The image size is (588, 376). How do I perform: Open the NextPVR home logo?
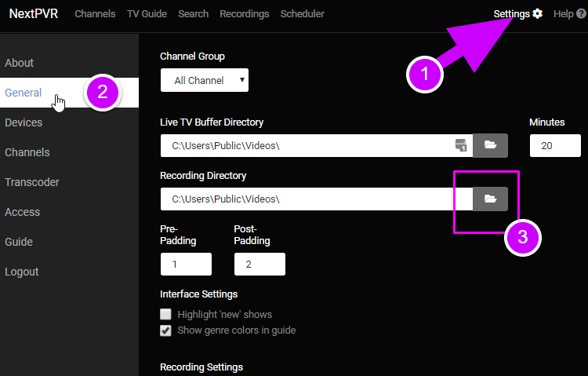[34, 14]
